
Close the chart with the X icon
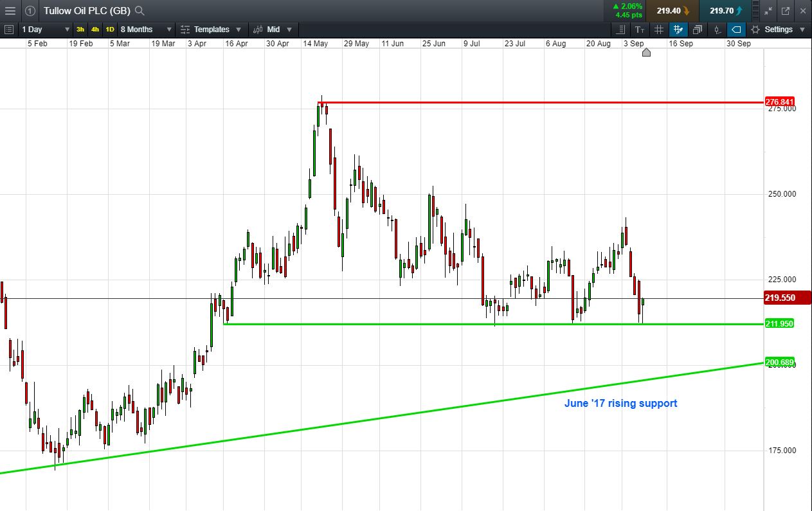click(x=803, y=11)
